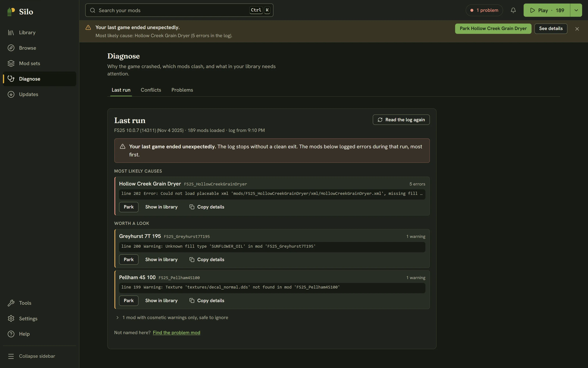Image resolution: width=588 pixels, height=368 pixels.
Task: Park the Greyhurst 7T 195 mod
Action: point(129,259)
